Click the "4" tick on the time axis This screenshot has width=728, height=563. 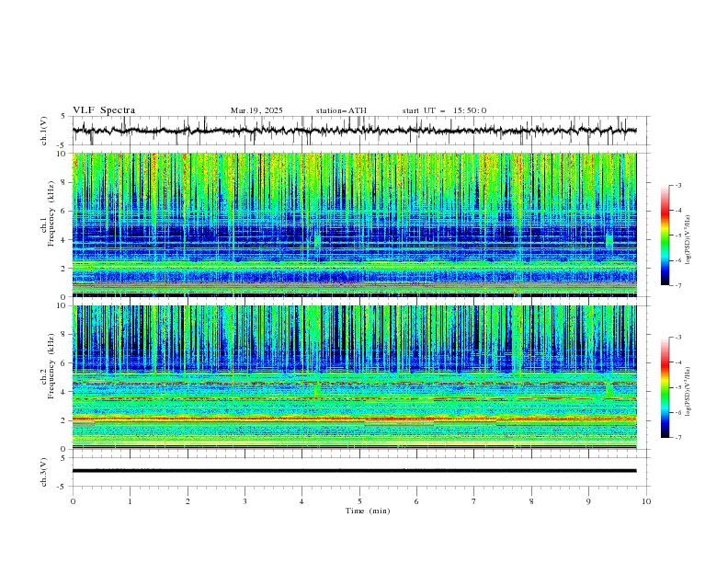(301, 501)
